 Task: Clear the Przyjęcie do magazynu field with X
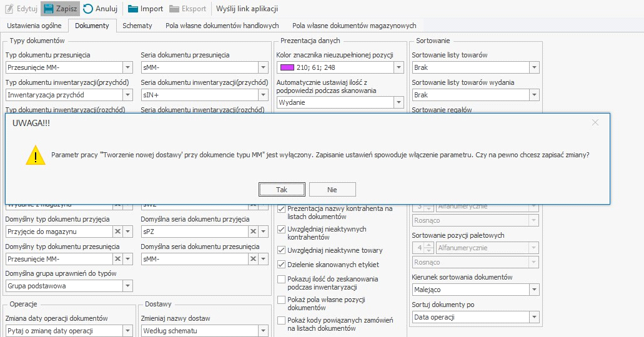click(117, 232)
